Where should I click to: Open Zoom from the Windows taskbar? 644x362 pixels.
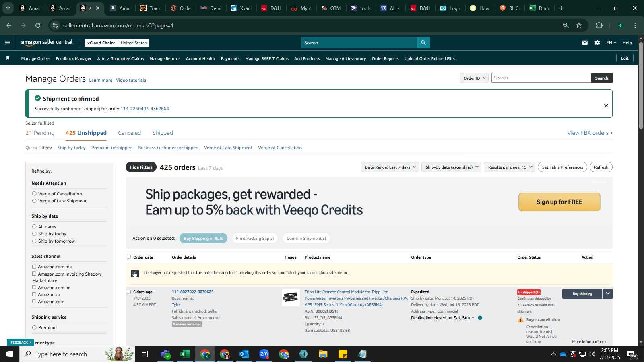[264, 354]
